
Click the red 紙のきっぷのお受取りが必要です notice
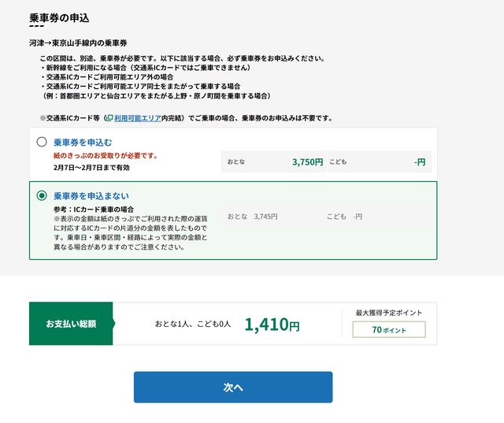[x=106, y=156]
